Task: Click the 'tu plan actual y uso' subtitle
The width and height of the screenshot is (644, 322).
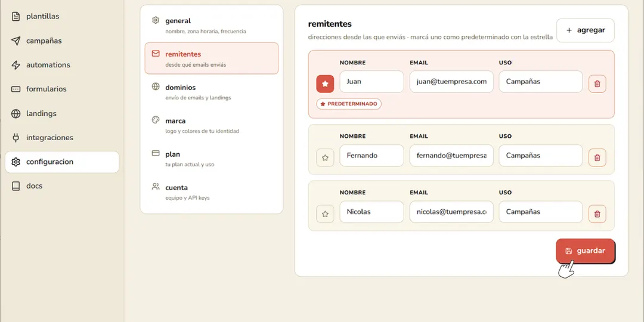Action: (x=190, y=165)
